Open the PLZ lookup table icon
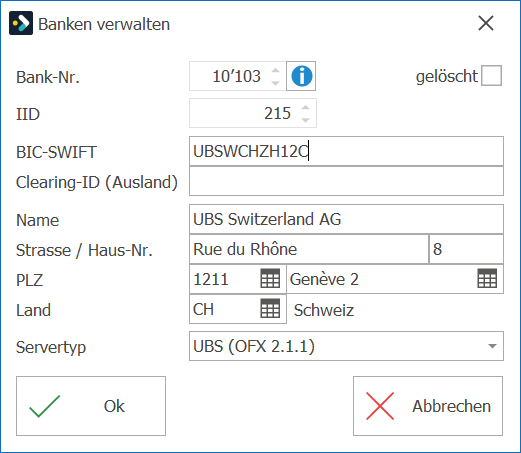 click(x=270, y=278)
